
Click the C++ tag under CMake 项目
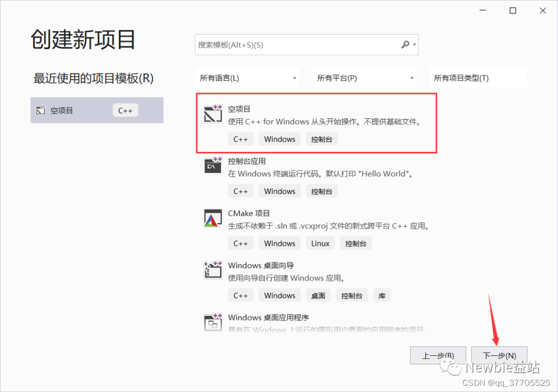[241, 243]
